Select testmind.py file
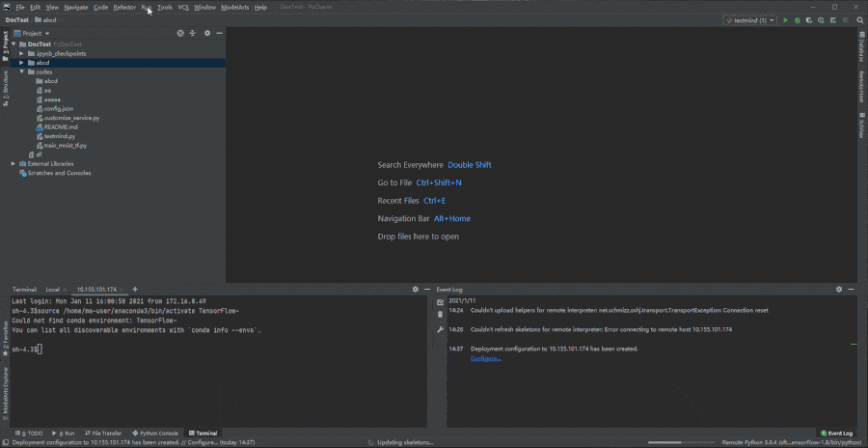Screen dimensions: 868x448 click(x=56, y=136)
